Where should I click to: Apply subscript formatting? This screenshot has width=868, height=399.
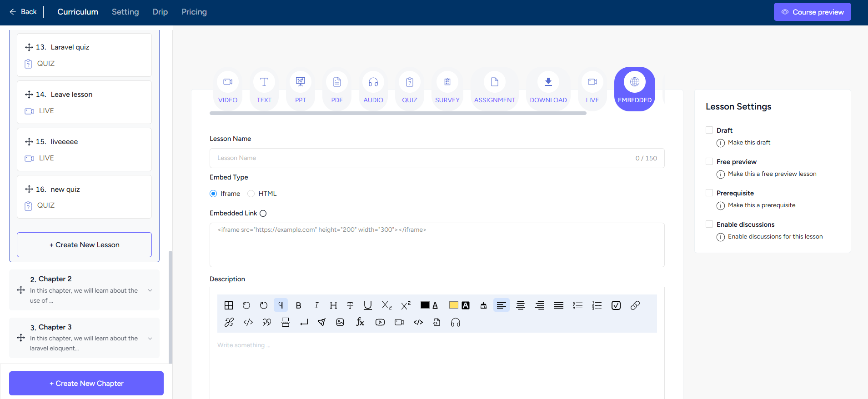tap(386, 305)
